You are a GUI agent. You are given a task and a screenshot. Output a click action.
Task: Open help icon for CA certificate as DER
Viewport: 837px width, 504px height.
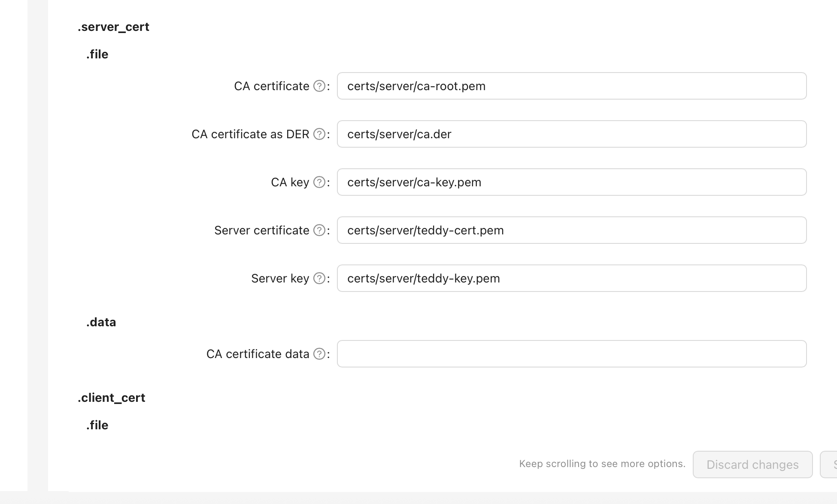[x=319, y=134]
